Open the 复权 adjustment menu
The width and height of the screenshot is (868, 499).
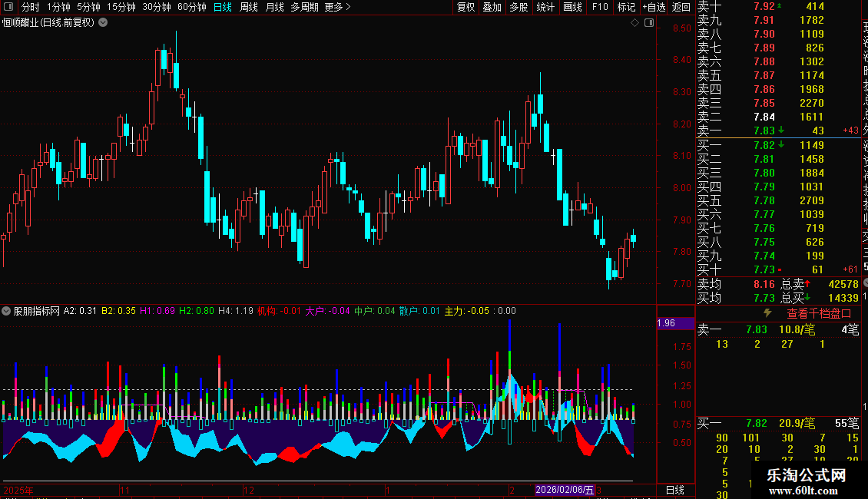[x=465, y=7]
